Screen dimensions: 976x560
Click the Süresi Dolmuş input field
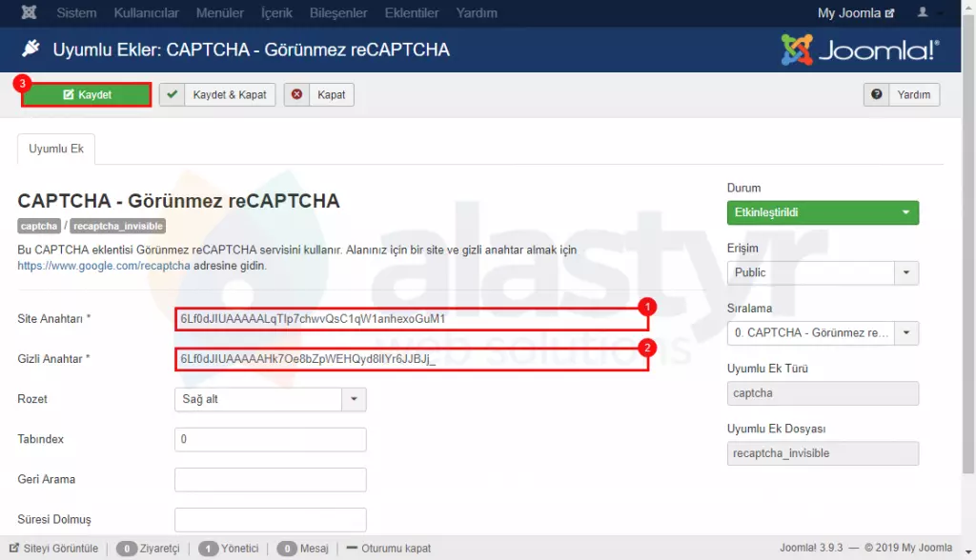pos(270,520)
